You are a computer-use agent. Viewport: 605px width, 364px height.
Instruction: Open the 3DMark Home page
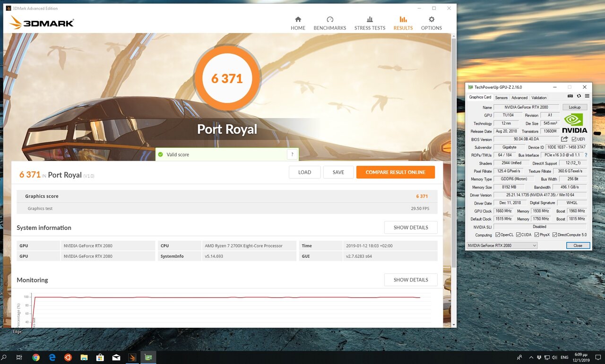pos(298,23)
